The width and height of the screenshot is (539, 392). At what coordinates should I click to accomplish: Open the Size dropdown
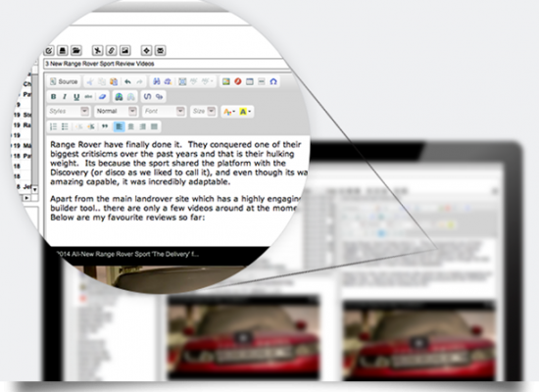click(204, 112)
